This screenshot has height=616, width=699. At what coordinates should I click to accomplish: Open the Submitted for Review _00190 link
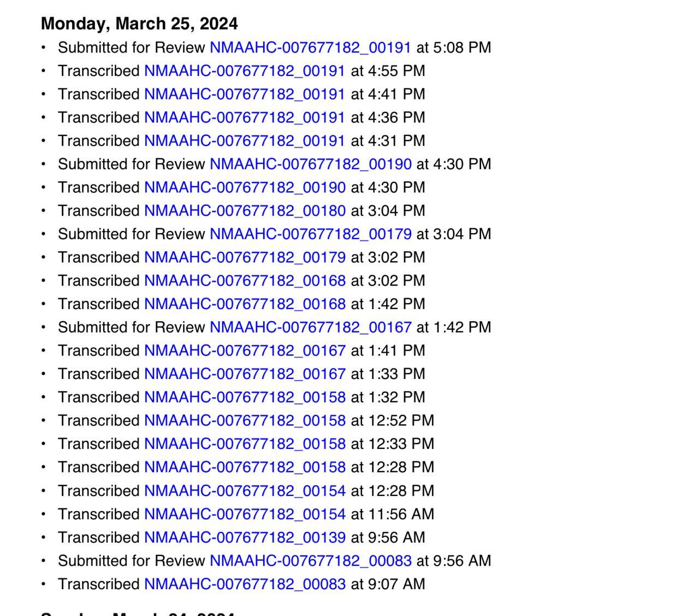[x=310, y=164]
